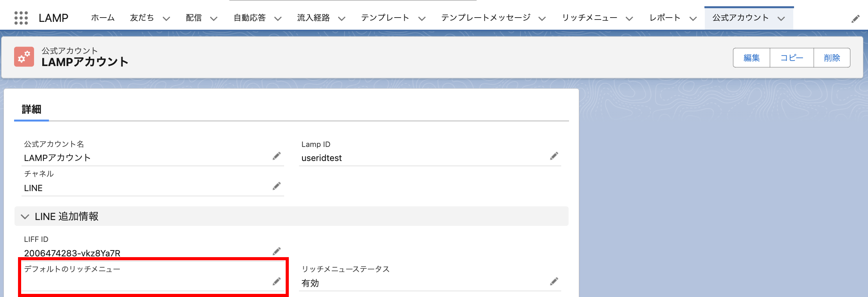Image resolution: width=868 pixels, height=297 pixels.
Task: Open the App Launcher grid icon
Action: pos(21,18)
